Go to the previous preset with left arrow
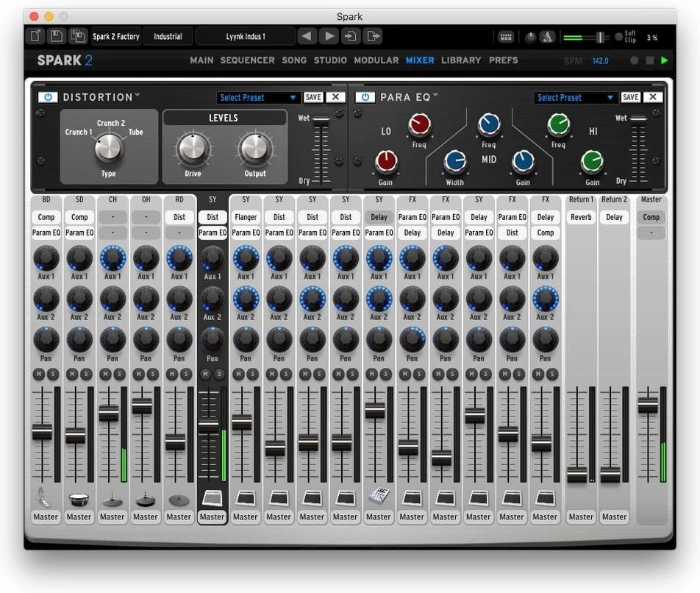This screenshot has height=593, width=700. click(x=307, y=36)
